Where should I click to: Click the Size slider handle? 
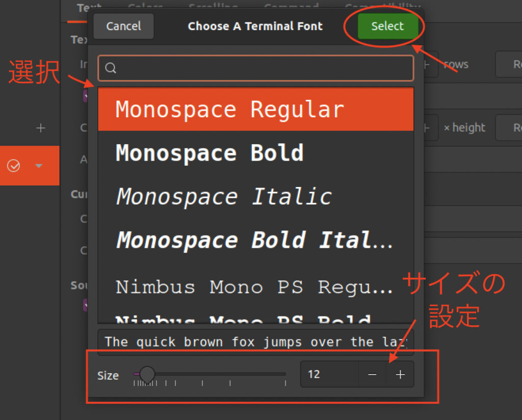[147, 374]
